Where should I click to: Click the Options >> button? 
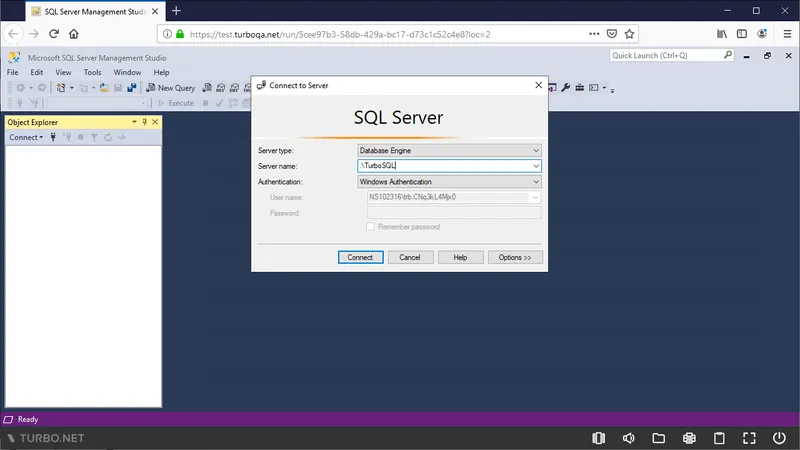tap(515, 257)
